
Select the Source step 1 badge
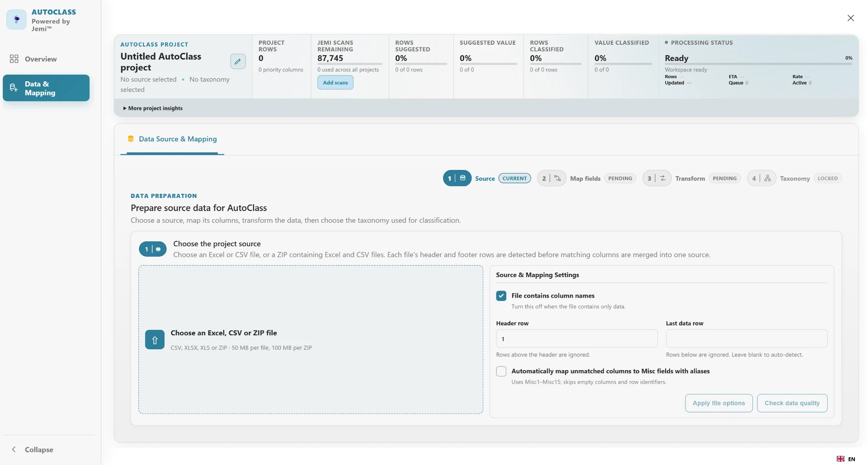pos(457,178)
